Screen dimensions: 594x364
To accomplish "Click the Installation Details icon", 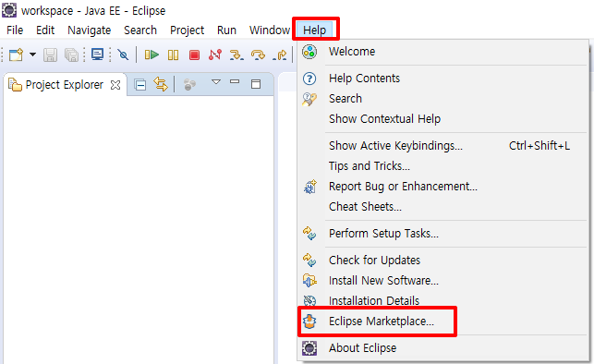I will tap(309, 301).
